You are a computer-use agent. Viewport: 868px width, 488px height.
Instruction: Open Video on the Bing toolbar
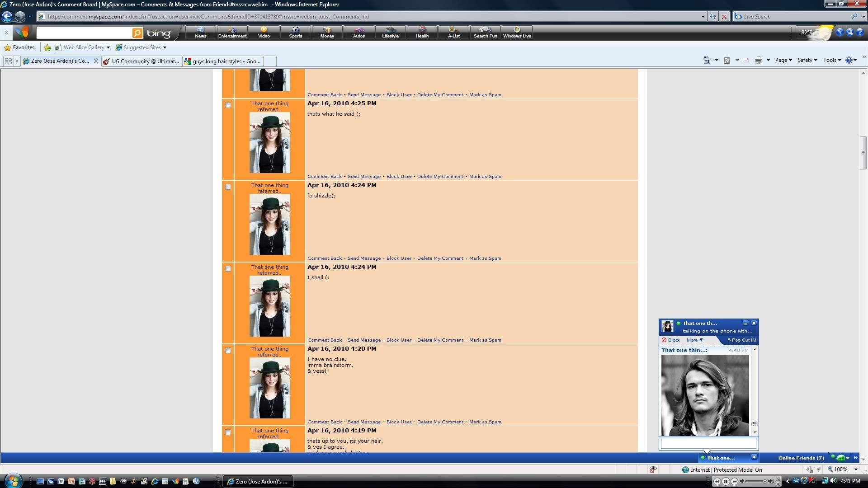click(x=264, y=33)
